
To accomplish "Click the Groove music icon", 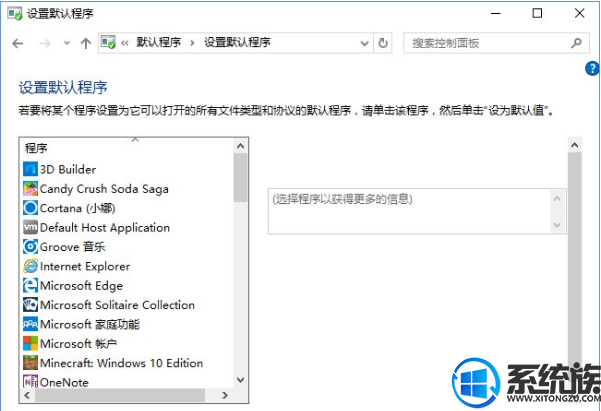I will pyautogui.click(x=30, y=247).
